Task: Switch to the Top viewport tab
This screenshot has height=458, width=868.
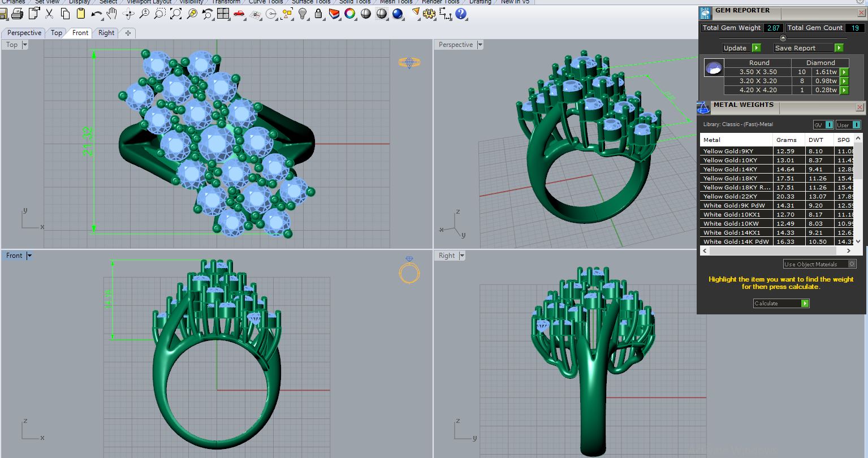Action: tap(57, 33)
